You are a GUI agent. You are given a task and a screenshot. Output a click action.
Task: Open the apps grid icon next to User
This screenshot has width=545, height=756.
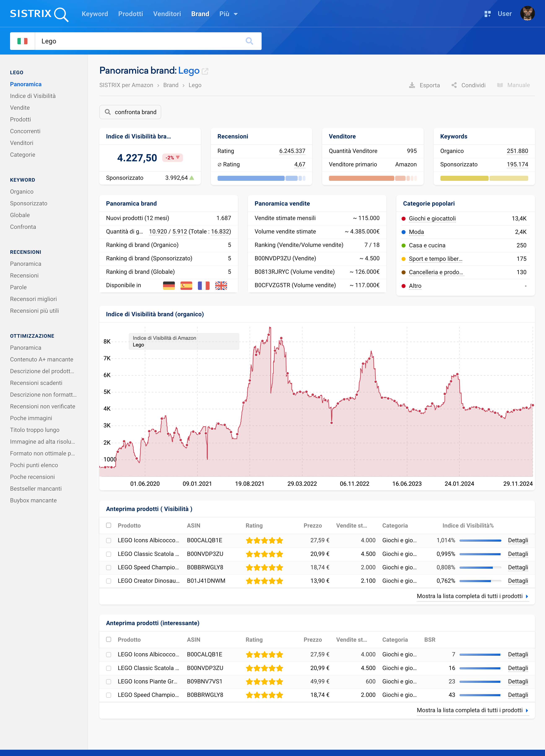coord(487,14)
